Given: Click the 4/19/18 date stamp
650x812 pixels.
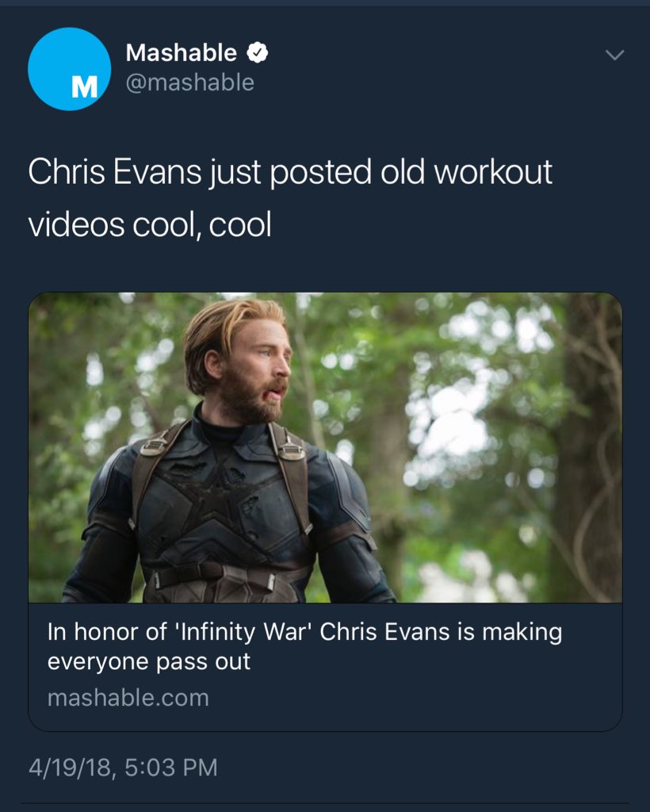Looking at the screenshot, I should pyautogui.click(x=69, y=768).
